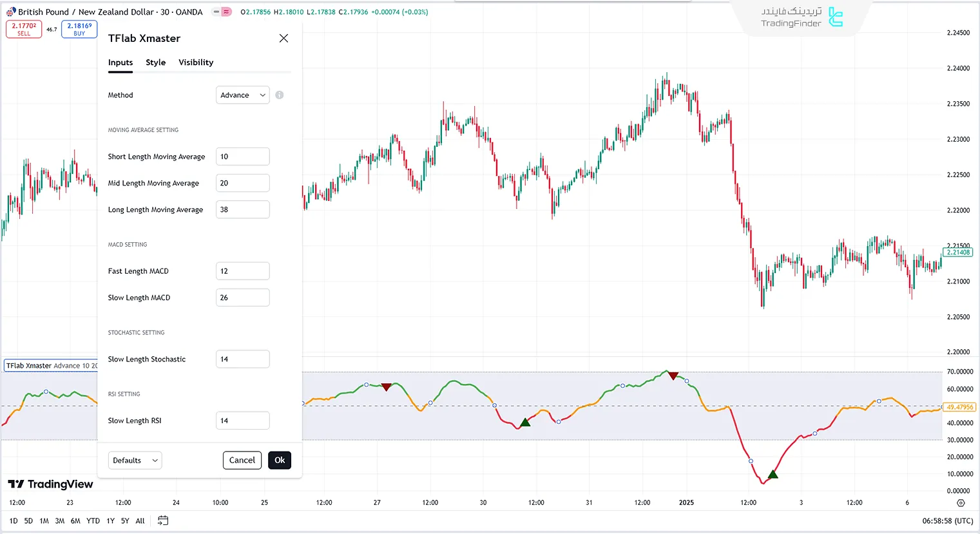Open chart settings hexagon icon on time axis
This screenshot has width=980, height=534.
(961, 503)
